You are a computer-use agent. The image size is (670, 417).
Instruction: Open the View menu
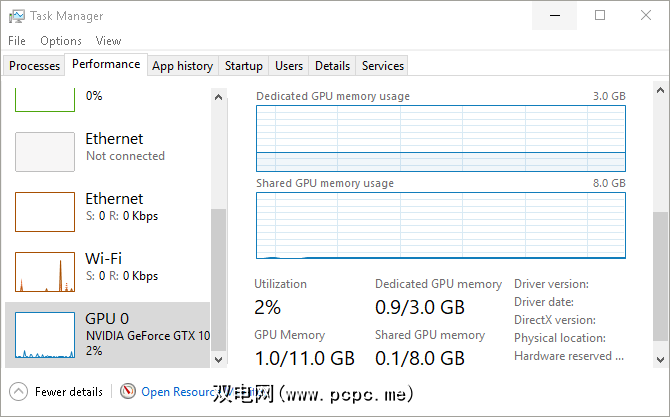pos(108,41)
